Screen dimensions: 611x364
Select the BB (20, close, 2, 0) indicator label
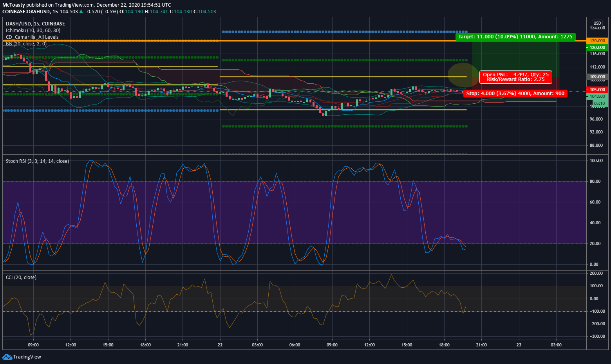[26, 43]
